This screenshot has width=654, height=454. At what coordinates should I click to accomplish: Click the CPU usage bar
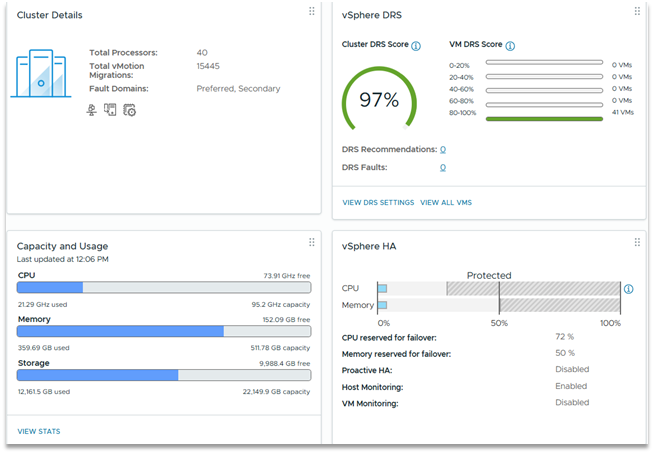coord(164,287)
